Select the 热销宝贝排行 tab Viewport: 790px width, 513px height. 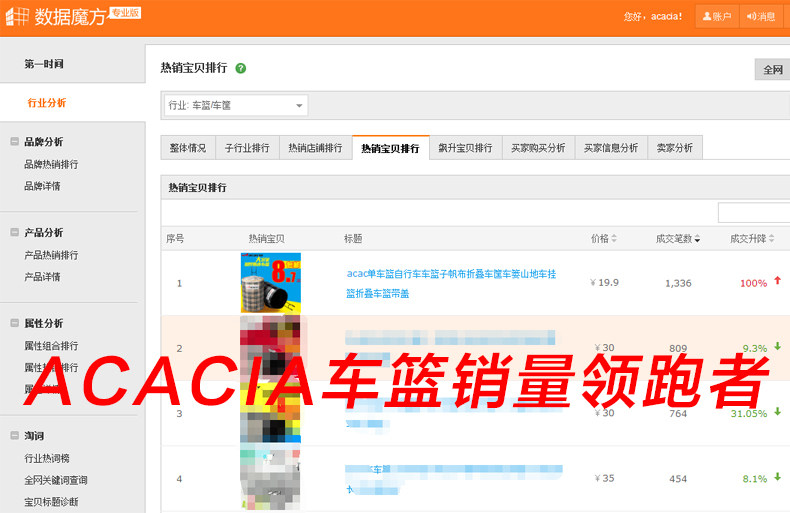tap(390, 148)
